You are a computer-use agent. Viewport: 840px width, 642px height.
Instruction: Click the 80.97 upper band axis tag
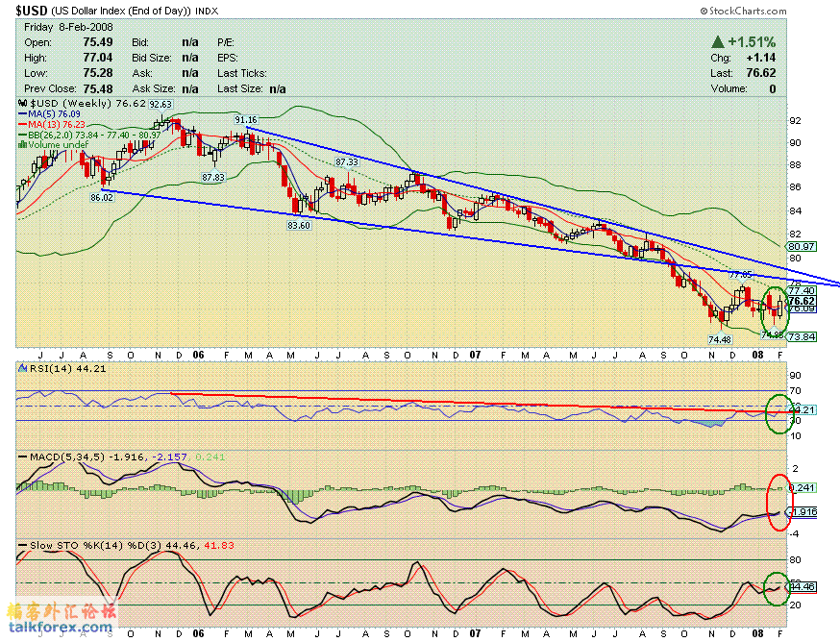[x=802, y=246]
